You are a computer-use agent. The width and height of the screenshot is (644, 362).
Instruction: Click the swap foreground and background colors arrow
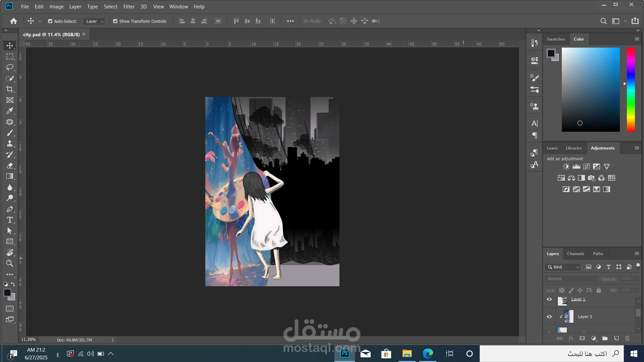(x=13, y=284)
